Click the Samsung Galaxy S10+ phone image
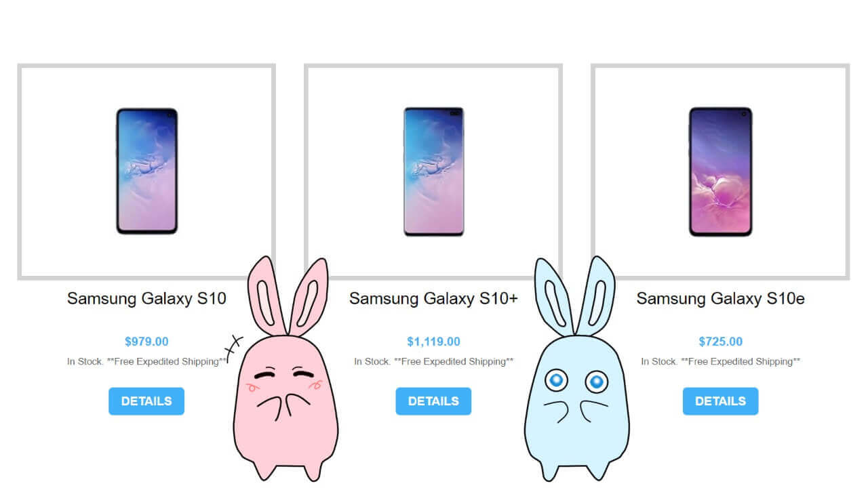This screenshot has width=868, height=488. (434, 171)
